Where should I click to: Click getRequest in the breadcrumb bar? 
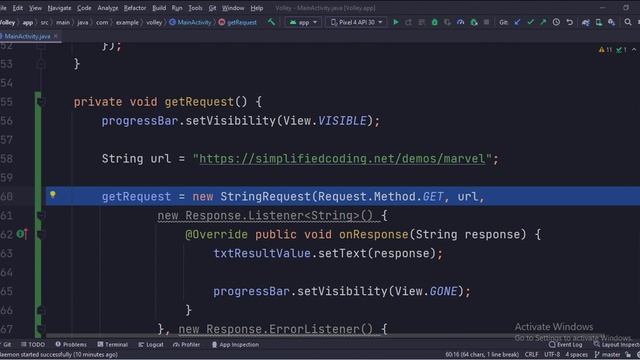point(238,22)
